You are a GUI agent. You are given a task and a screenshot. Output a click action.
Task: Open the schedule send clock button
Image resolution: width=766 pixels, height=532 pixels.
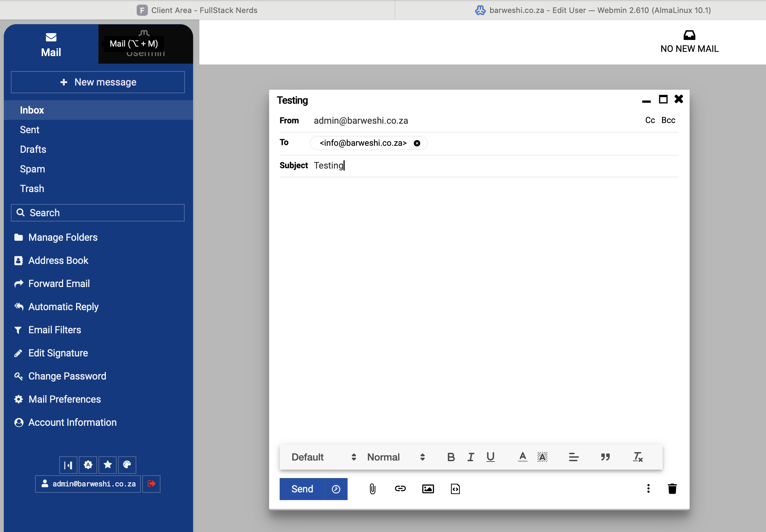tap(336, 489)
